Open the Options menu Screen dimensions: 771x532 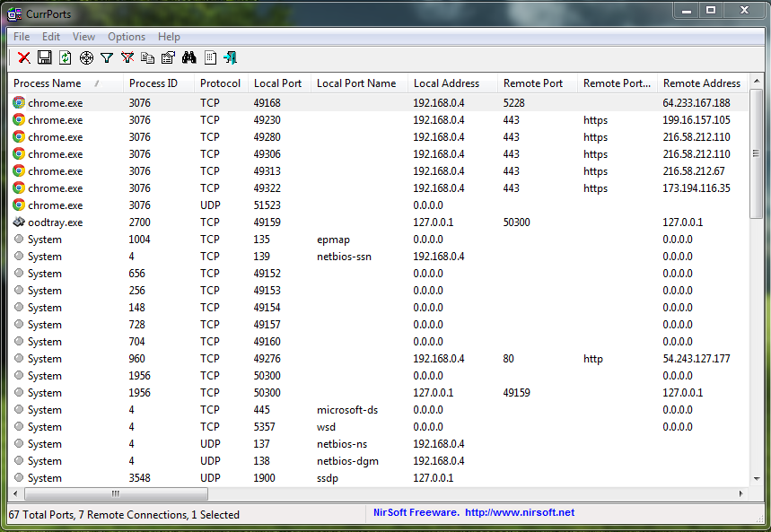(x=127, y=37)
